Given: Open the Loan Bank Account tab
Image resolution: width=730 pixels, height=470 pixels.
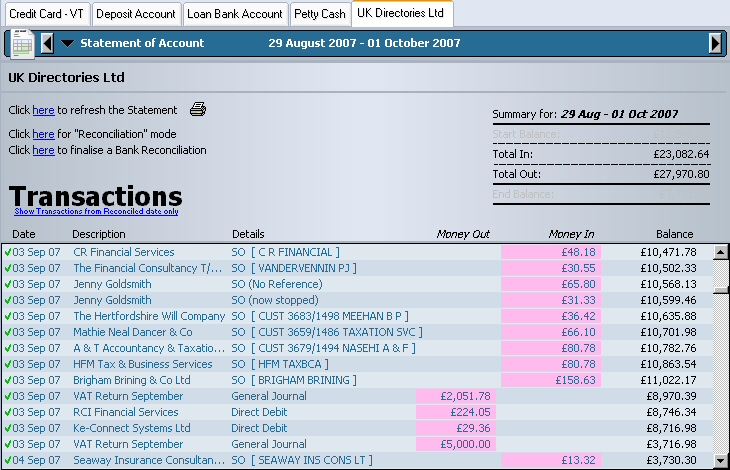Looking at the screenshot, I should 235,14.
